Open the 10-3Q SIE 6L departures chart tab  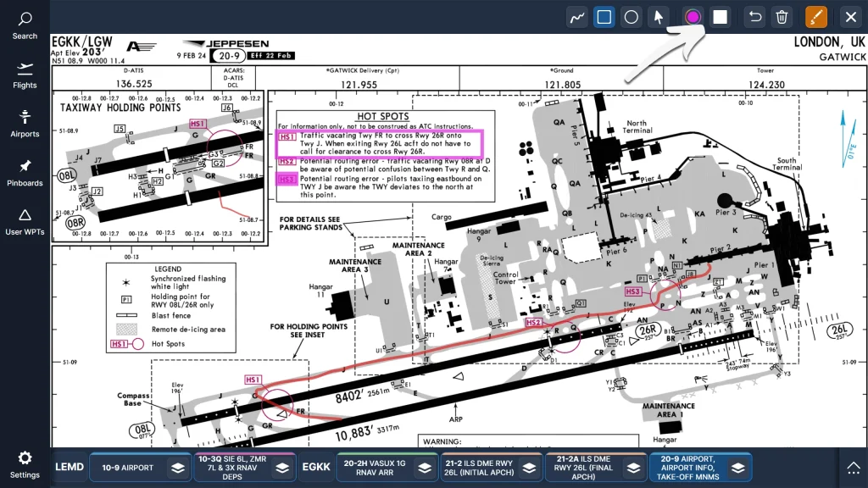(x=232, y=468)
